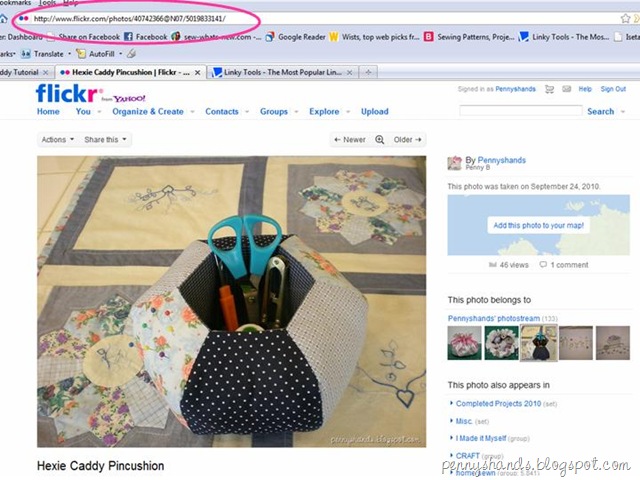Click the bookmark star in address bar
This screenshot has width=640, height=480.
625,18
